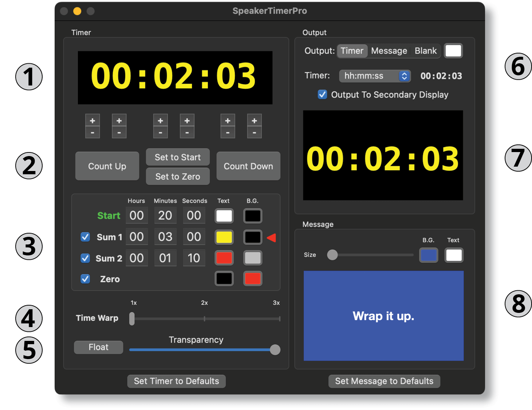Click the Sum 1 Hours field

[137, 237]
